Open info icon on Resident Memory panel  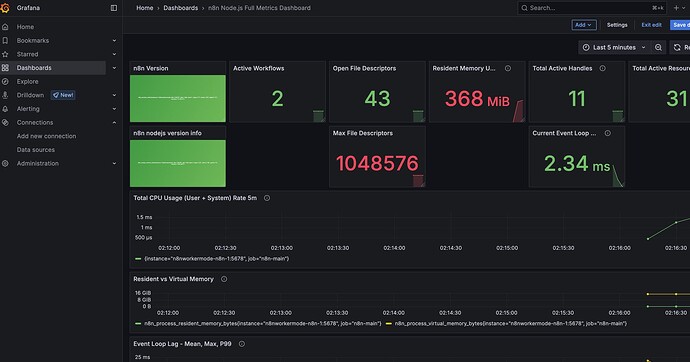[x=508, y=68]
